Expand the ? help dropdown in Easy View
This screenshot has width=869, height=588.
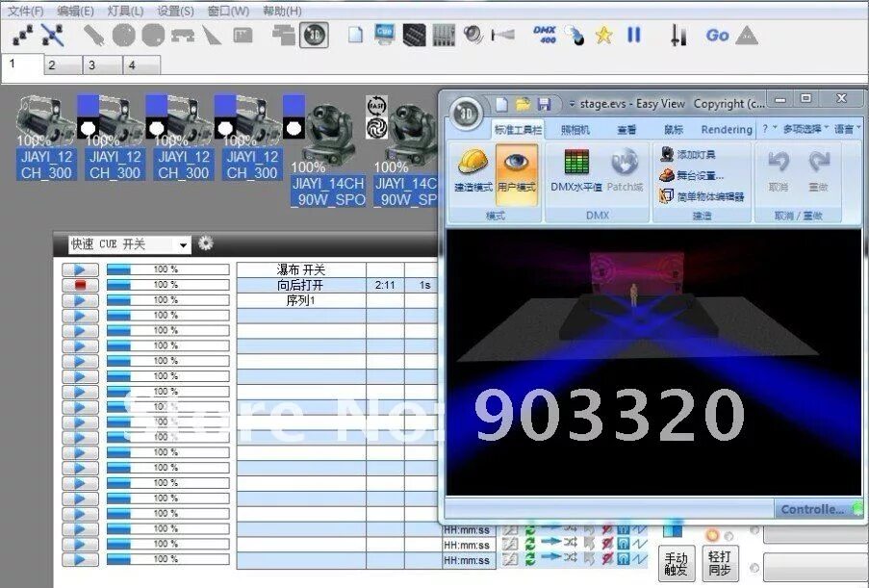[769, 129]
